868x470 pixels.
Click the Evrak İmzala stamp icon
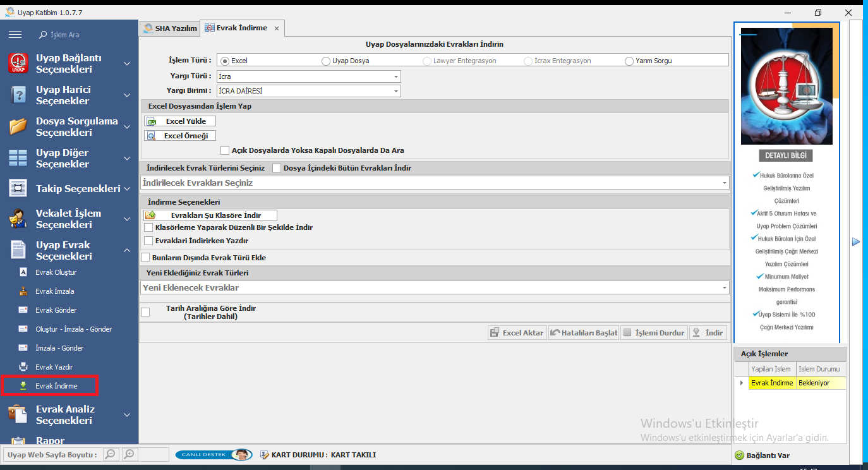click(23, 291)
